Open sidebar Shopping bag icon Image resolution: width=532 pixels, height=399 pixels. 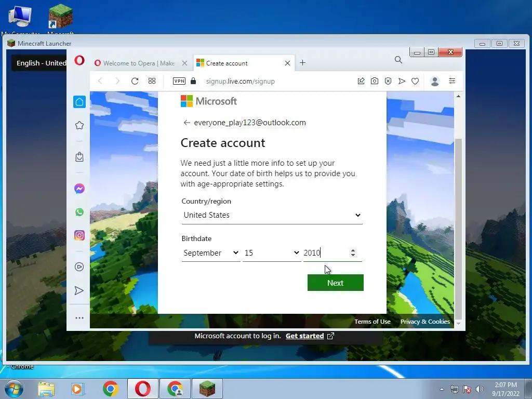79,157
